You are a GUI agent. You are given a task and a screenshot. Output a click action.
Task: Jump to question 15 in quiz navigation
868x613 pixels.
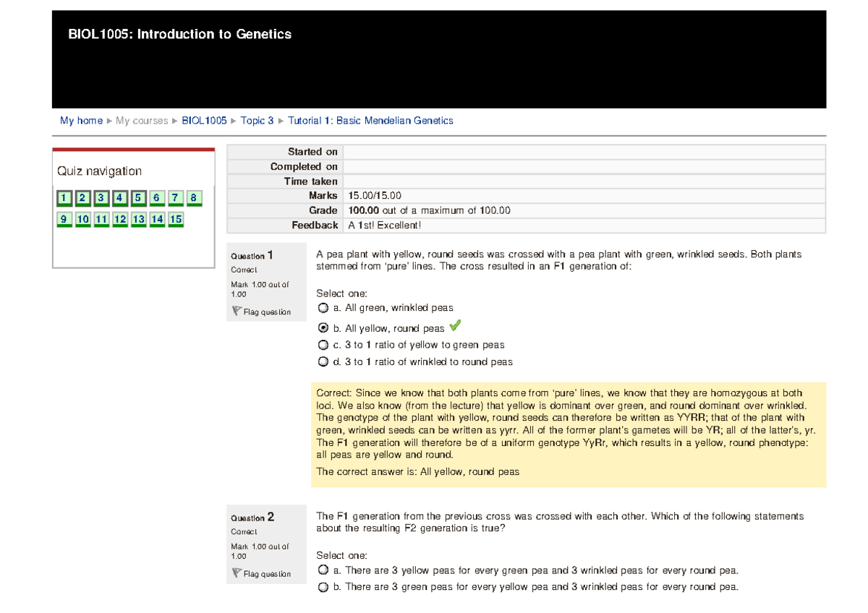pyautogui.click(x=175, y=218)
